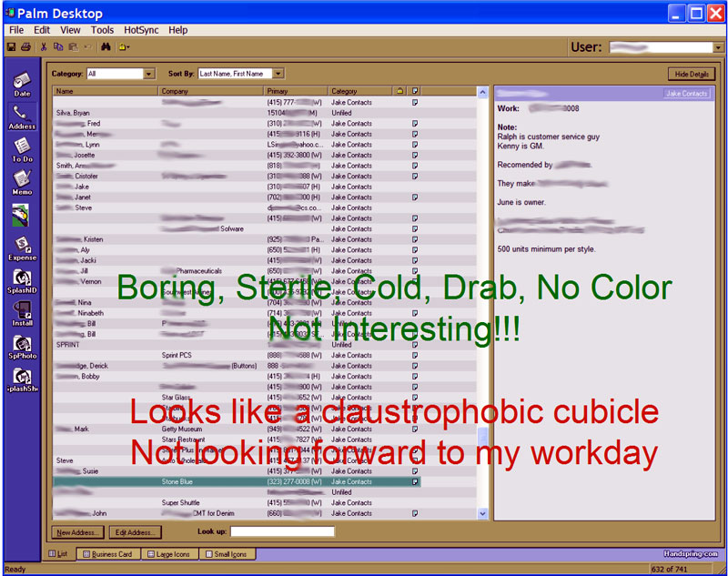The height and width of the screenshot is (576, 728).
Task: Open the note icon in the Janet row
Action: pos(415,197)
